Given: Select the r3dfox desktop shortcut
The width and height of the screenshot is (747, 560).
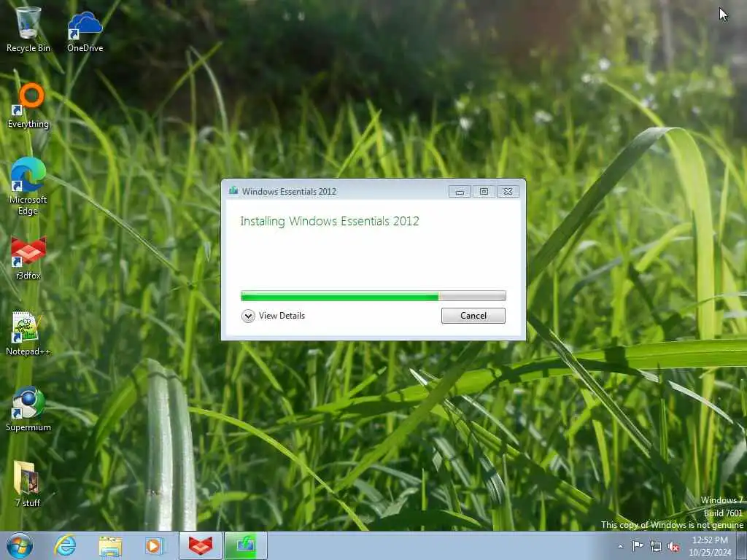Looking at the screenshot, I should tap(28, 257).
